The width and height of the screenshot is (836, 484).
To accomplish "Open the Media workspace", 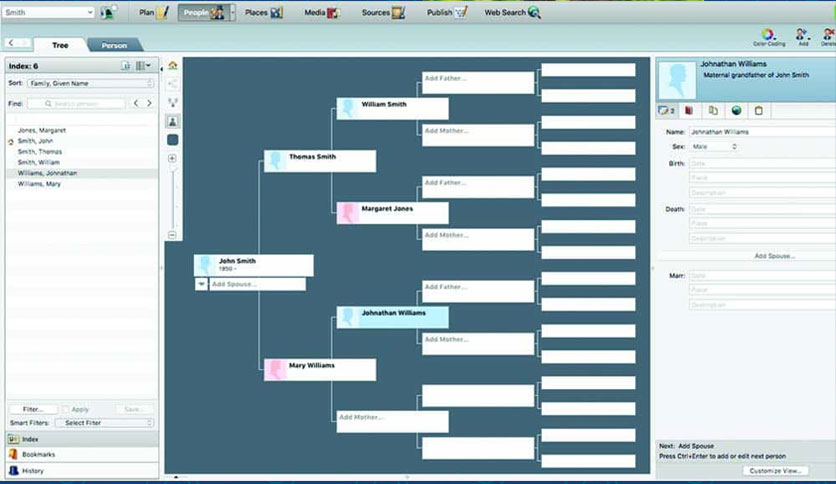I will pos(321,12).
